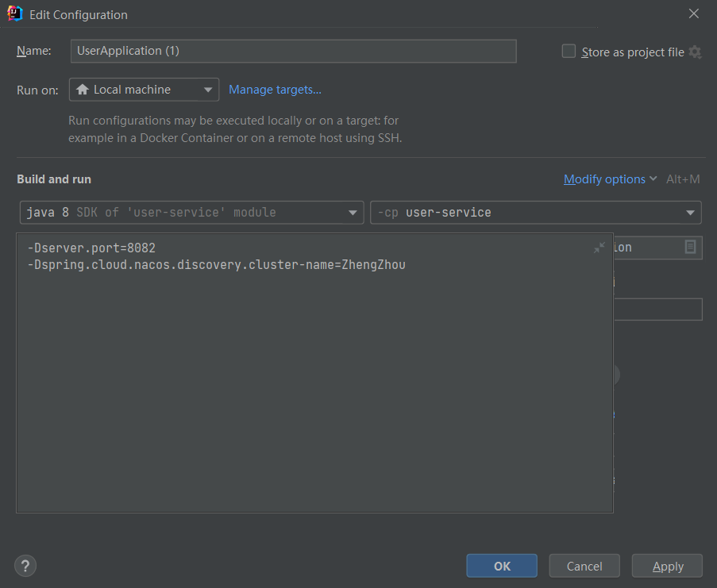
Task: Click the Build and run heading
Action: click(54, 179)
